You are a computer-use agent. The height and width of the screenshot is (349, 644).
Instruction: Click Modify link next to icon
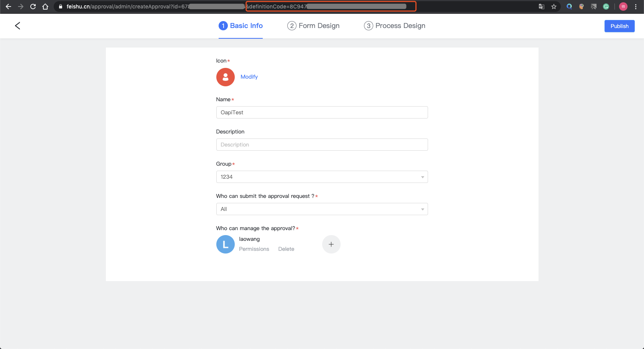pyautogui.click(x=249, y=77)
